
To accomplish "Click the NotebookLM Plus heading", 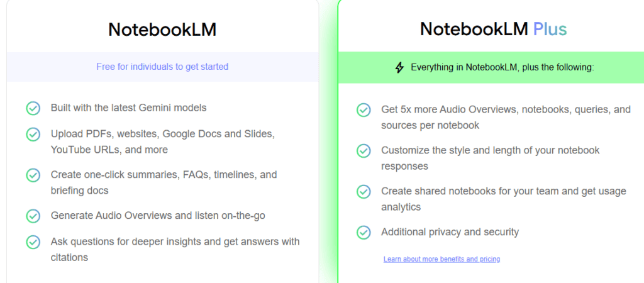I will [x=493, y=29].
